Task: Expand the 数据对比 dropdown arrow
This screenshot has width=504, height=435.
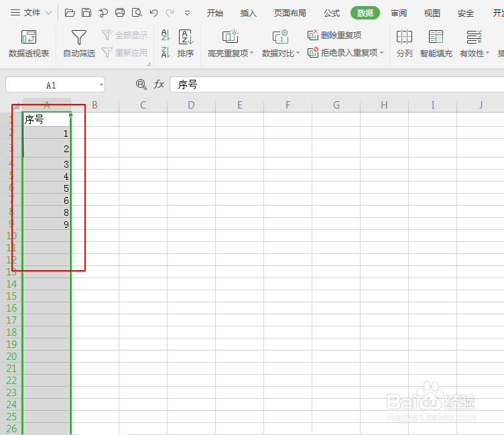Action: click(298, 53)
